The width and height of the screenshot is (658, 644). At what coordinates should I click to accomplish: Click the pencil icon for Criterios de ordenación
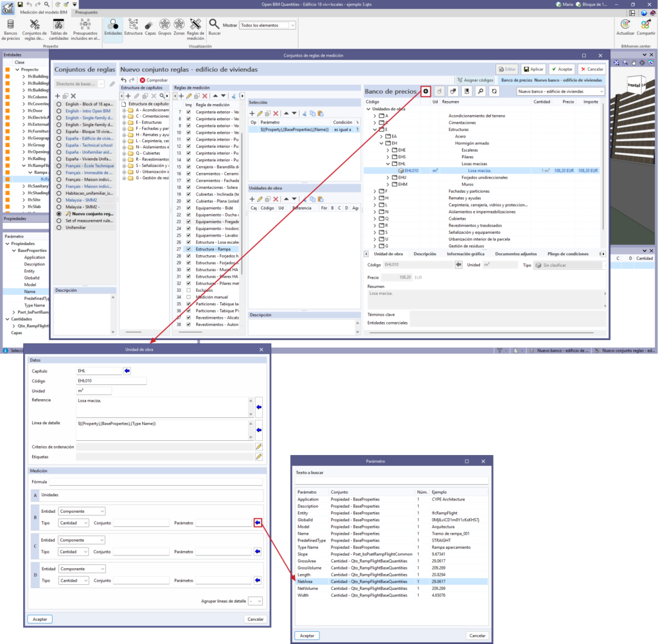[x=259, y=447]
